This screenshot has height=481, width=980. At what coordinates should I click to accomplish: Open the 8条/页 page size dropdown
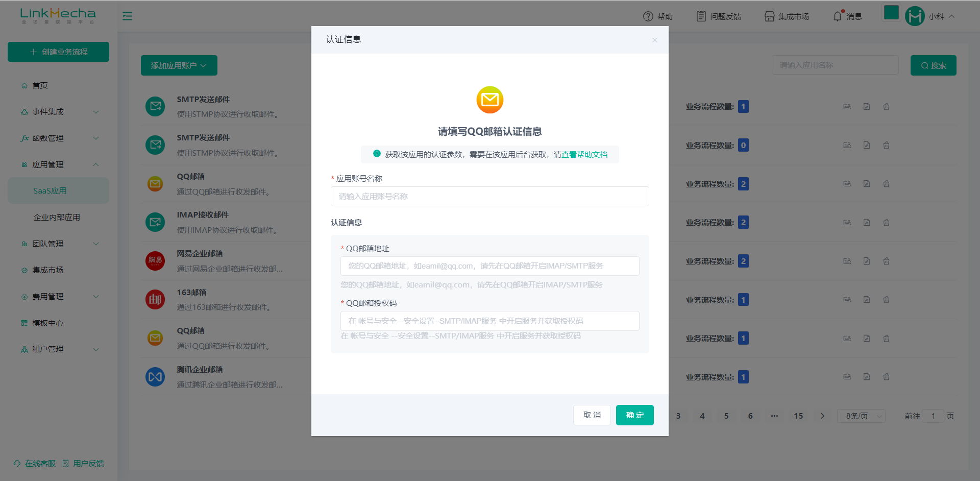(862, 416)
